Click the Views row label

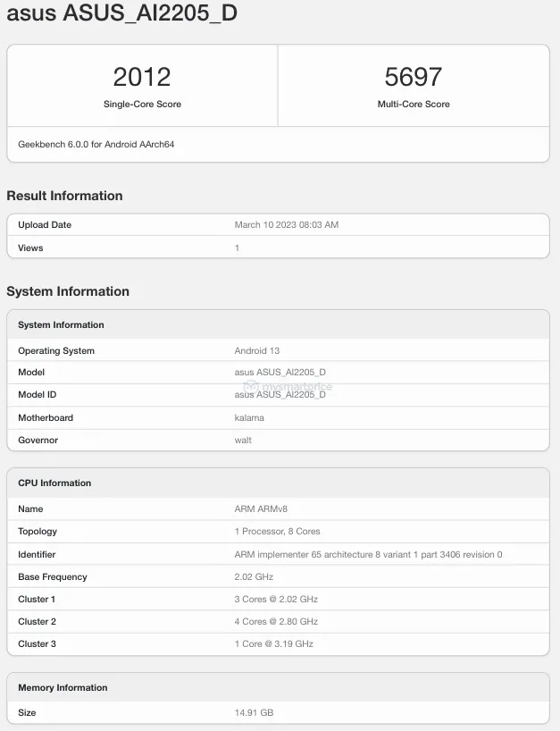[30, 248]
